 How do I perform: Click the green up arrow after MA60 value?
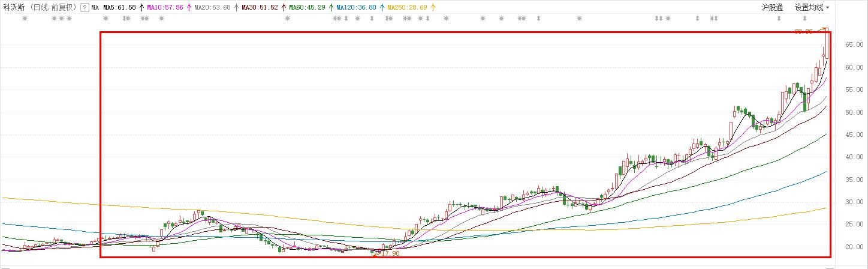[331, 8]
